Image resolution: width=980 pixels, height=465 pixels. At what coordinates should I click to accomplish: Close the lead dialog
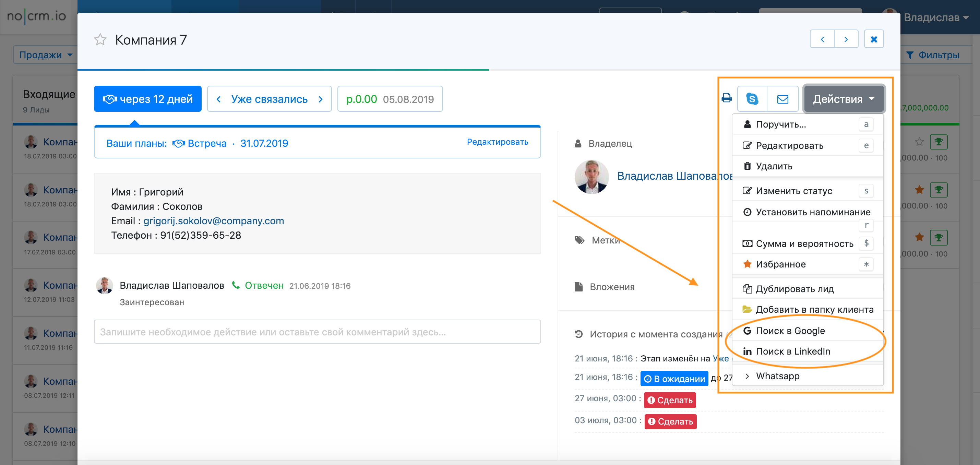873,39
